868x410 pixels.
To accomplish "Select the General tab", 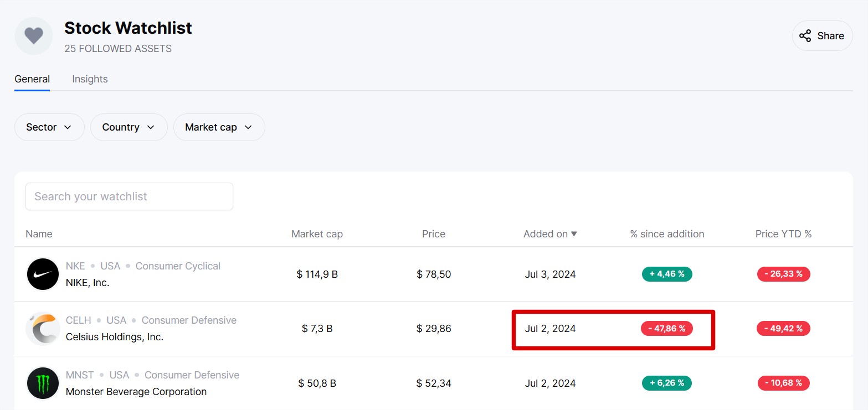I will tap(32, 79).
